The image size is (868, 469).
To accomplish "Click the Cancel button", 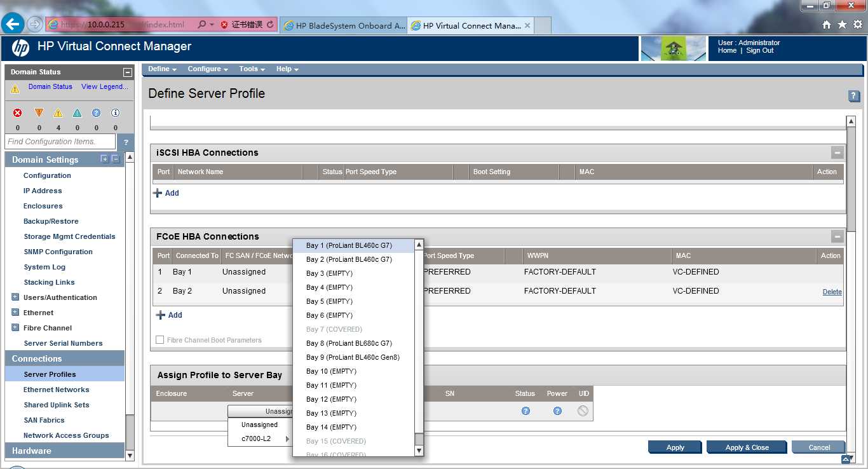I will (819, 447).
